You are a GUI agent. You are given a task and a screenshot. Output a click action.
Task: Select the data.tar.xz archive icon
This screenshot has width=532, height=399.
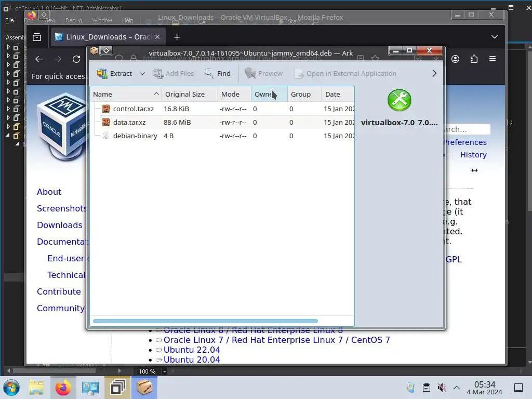tap(106, 122)
